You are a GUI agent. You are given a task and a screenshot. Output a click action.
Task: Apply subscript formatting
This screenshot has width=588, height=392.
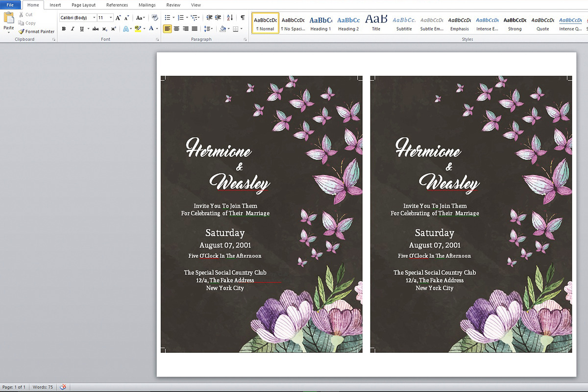click(x=105, y=29)
